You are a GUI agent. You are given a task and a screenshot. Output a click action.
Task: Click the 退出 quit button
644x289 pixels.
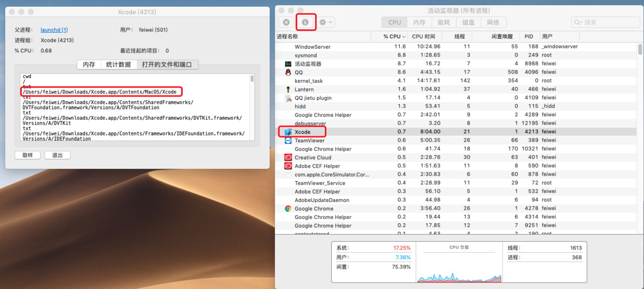tap(57, 155)
